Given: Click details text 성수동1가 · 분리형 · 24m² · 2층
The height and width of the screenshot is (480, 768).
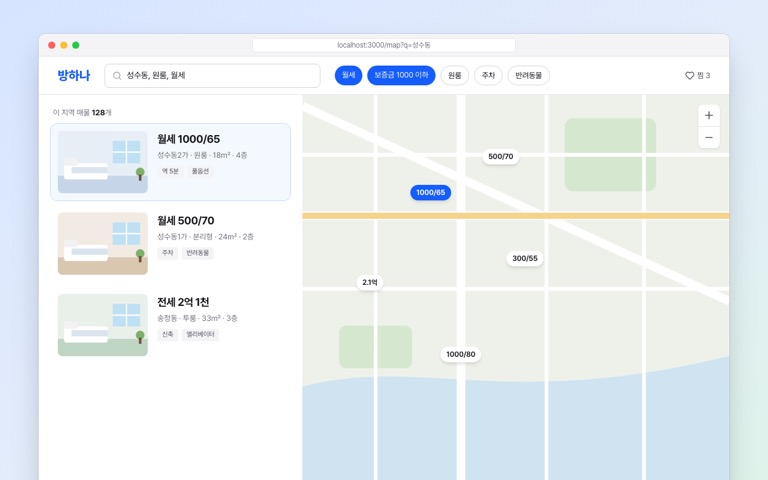Looking at the screenshot, I should coord(205,237).
